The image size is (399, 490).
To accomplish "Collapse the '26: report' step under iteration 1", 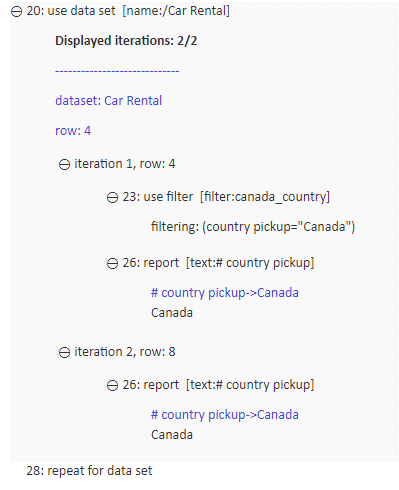I will [112, 264].
